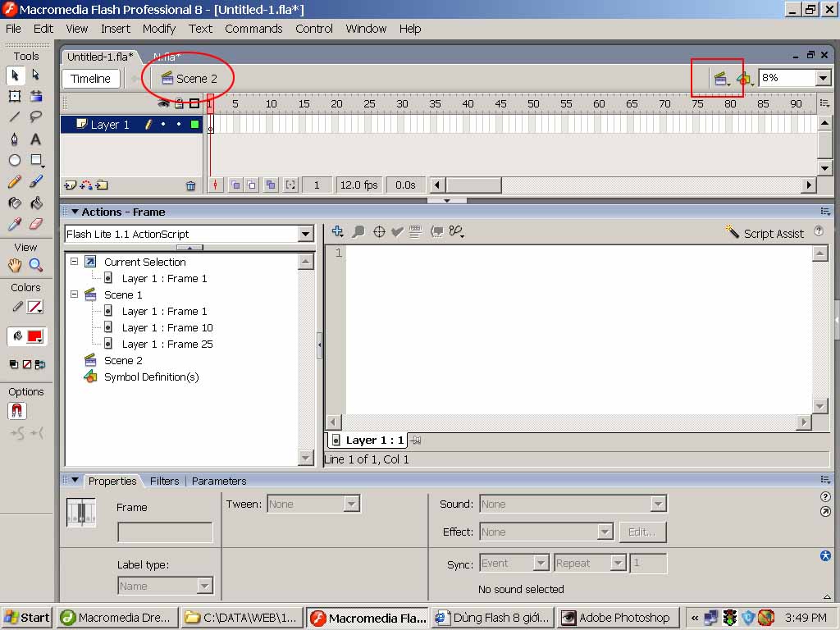840x630 pixels.
Task: Select the Oval tool
Action: 15,160
